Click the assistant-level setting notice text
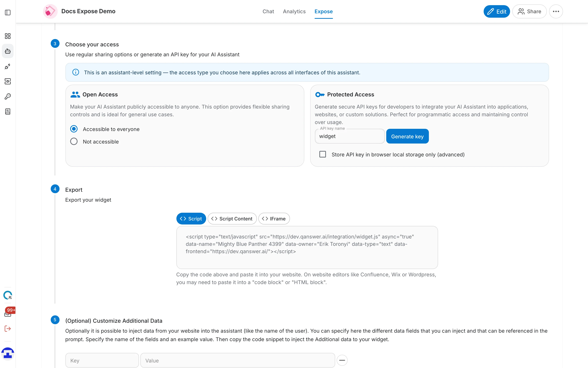 [222, 72]
